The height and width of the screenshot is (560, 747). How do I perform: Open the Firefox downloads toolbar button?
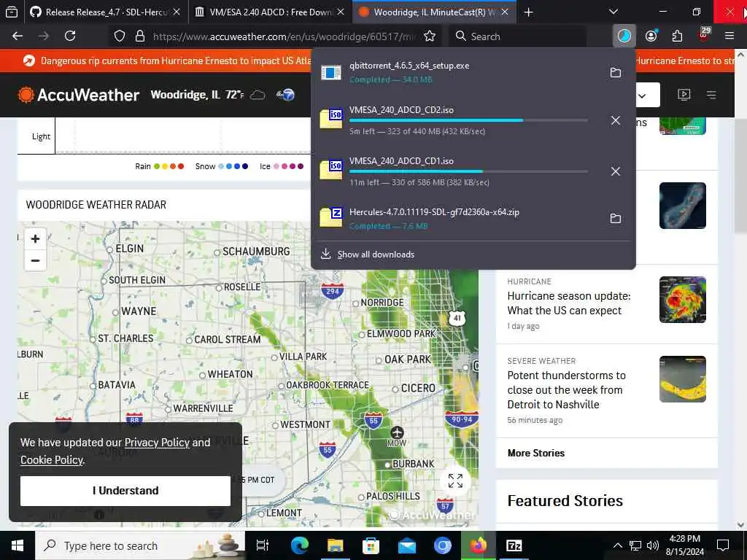coord(624,36)
